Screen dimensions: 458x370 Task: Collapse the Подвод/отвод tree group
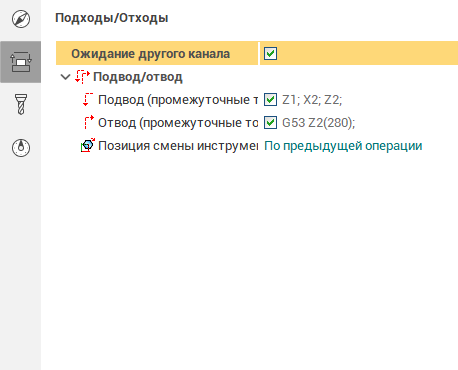pos(66,77)
